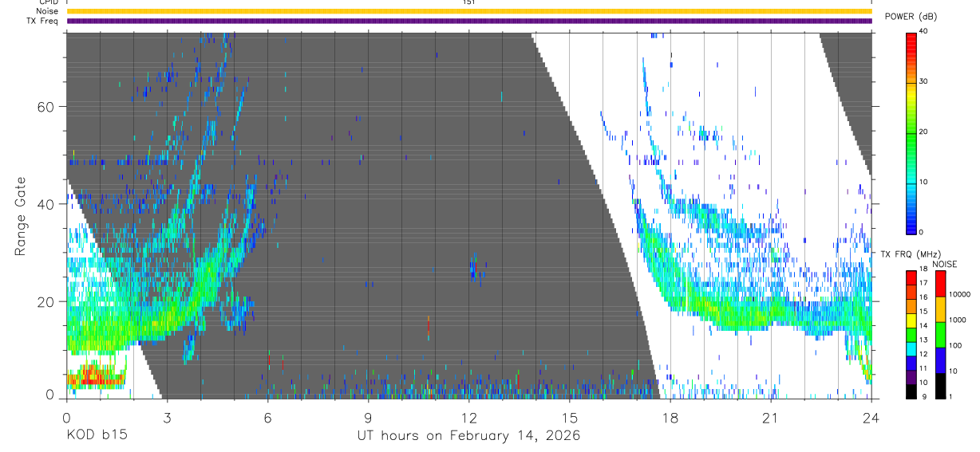Click the 60 tick on Range Gate axis
This screenshot has height=452, width=980.
coord(45,107)
